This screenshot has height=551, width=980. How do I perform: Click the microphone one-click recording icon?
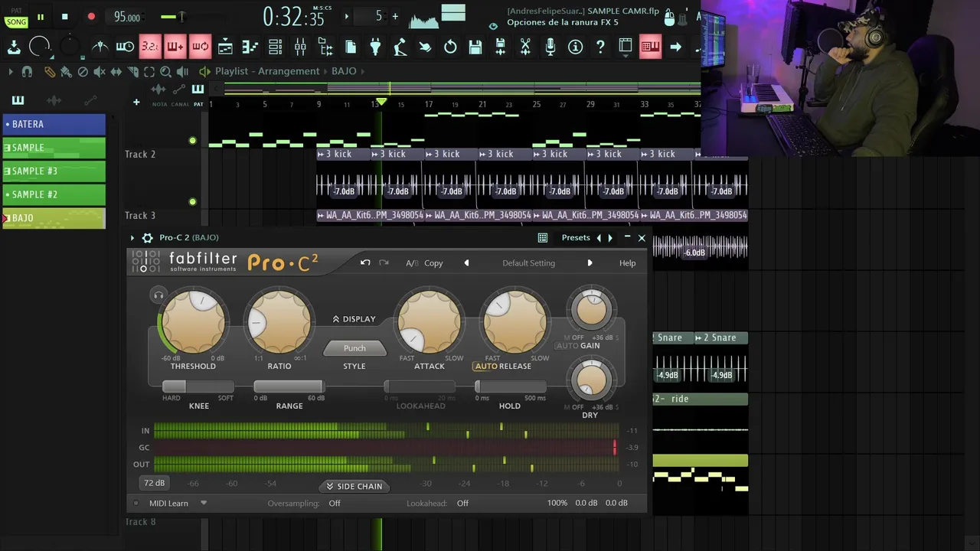(550, 47)
